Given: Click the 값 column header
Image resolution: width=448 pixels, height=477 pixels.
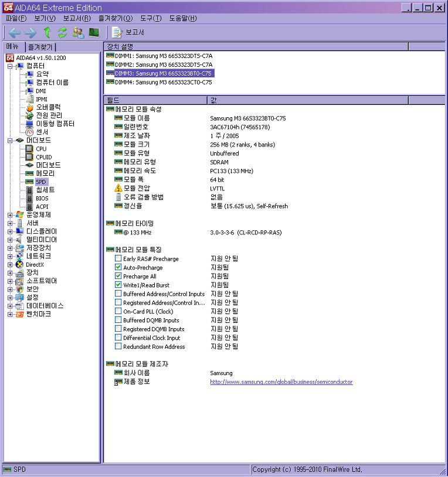Looking at the screenshot, I should click(x=308, y=100).
